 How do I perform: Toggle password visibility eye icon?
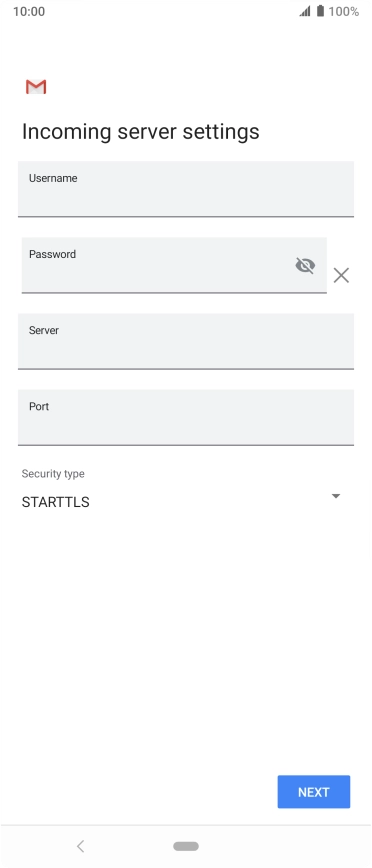coord(305,266)
